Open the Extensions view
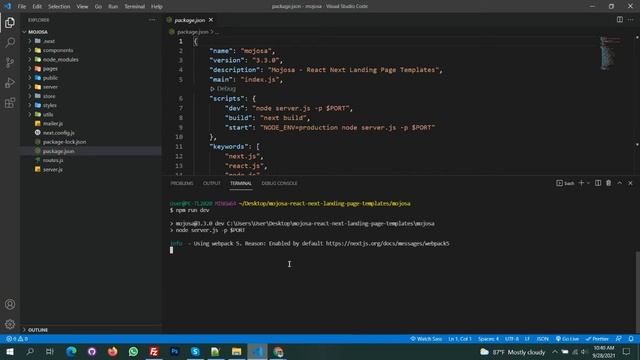640x360 pixels. tap(10, 102)
